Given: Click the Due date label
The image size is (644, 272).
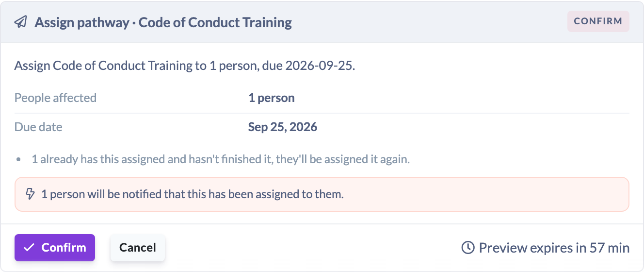Looking at the screenshot, I should coord(38,127).
